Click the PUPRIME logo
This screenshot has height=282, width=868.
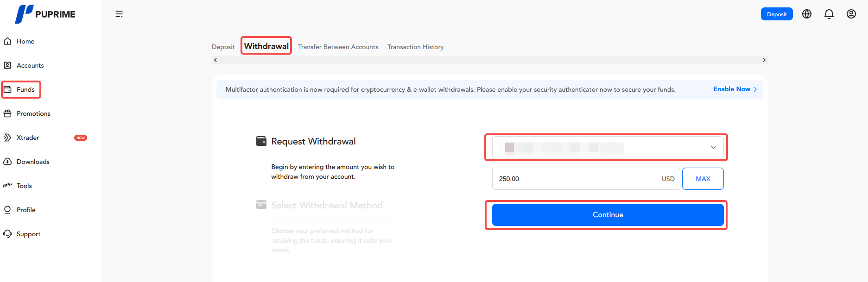(x=45, y=14)
